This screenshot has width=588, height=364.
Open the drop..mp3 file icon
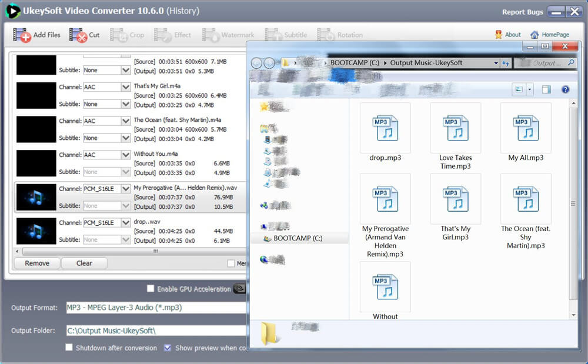pos(385,128)
